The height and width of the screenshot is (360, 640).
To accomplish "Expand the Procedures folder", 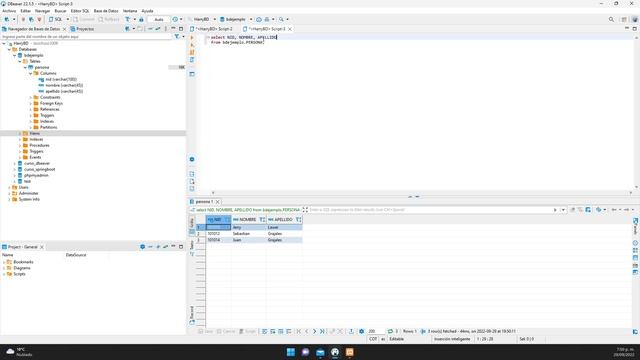I will pyautogui.click(x=20, y=145).
